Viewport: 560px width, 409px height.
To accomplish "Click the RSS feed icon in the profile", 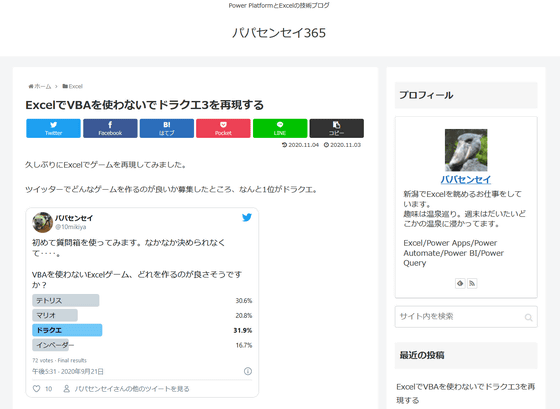I will [472, 283].
